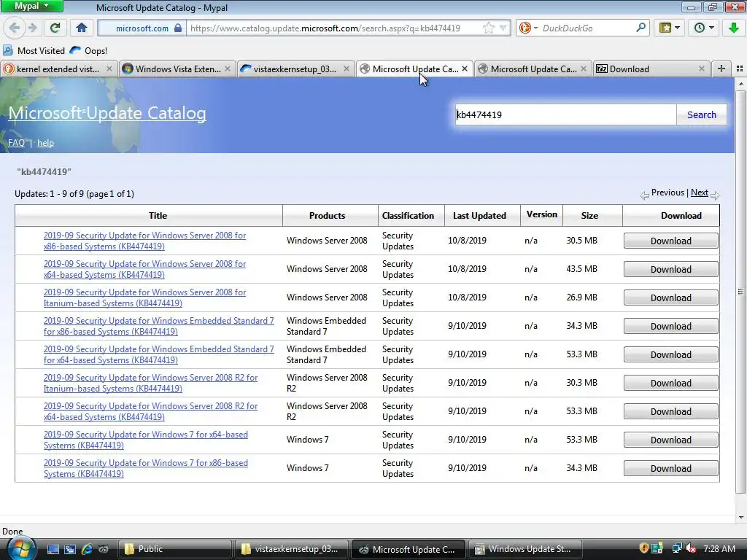Open the bookmarks menu star button
The image size is (747, 560).
[669, 28]
